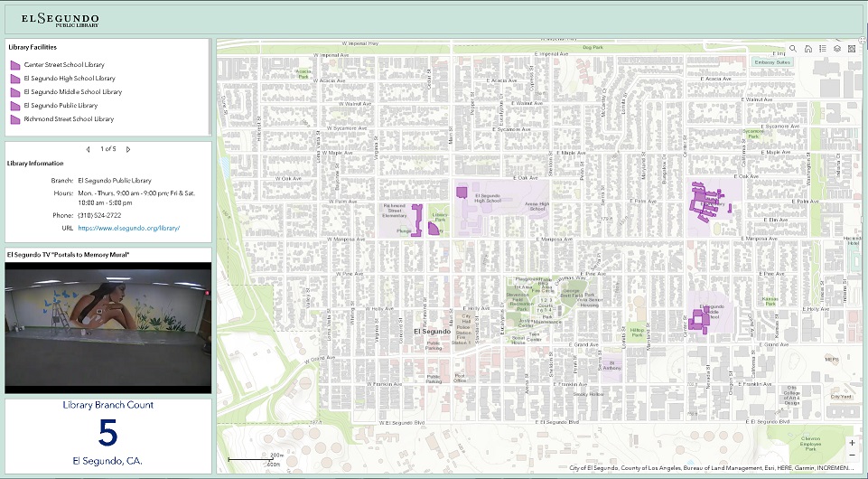Go to previous library record

pyautogui.click(x=88, y=149)
